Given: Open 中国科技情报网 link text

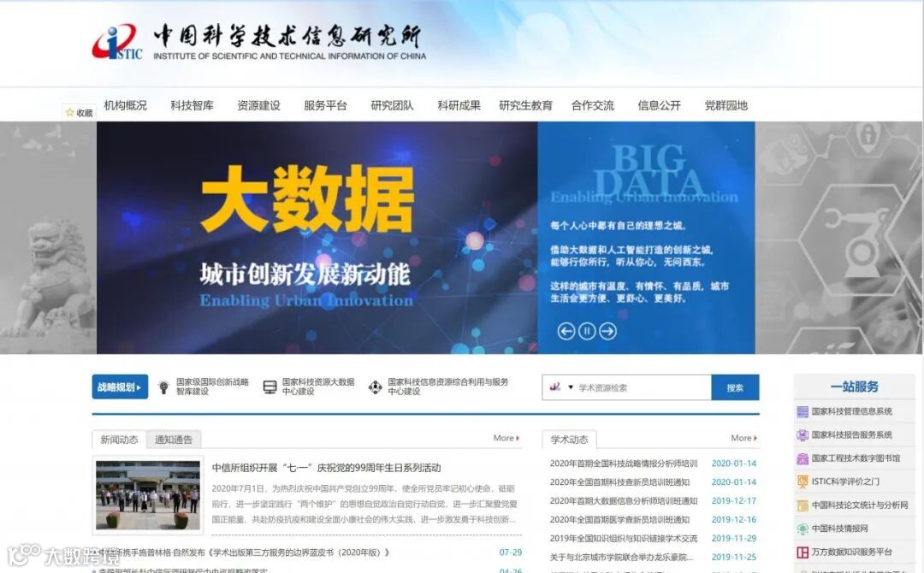Looking at the screenshot, I should click(839, 529).
